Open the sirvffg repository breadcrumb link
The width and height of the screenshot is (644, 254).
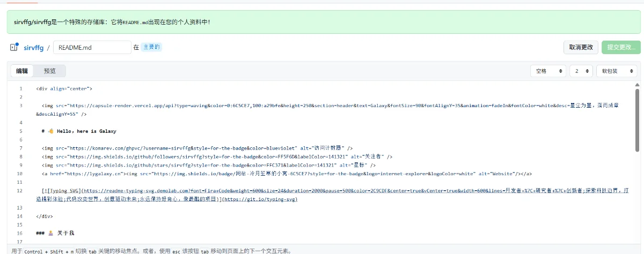33,48
